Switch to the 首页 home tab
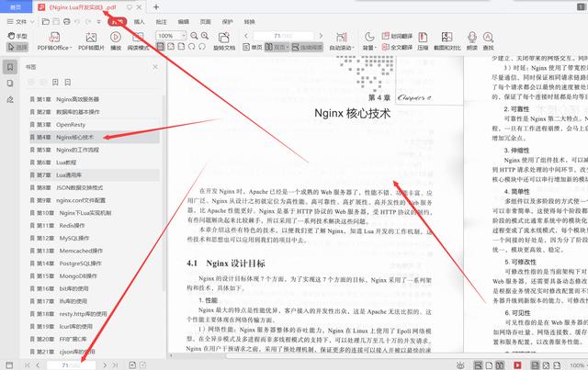This screenshot has width=588, height=370. 16,6
